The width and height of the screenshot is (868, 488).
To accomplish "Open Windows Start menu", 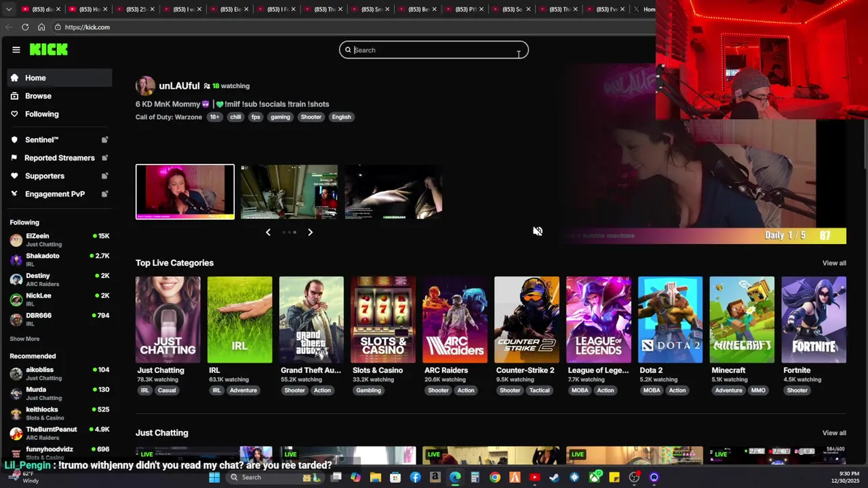I will pyautogui.click(x=214, y=477).
